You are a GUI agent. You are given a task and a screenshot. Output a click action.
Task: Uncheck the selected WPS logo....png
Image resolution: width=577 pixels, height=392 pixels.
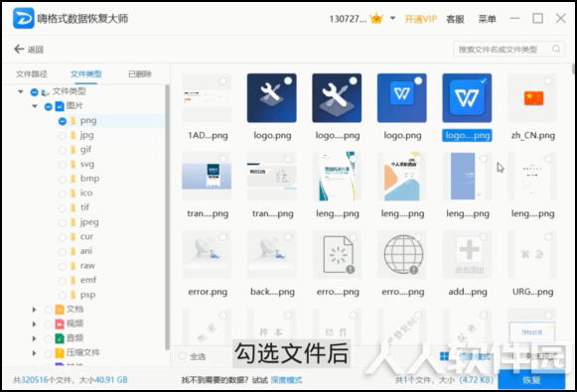click(x=484, y=81)
